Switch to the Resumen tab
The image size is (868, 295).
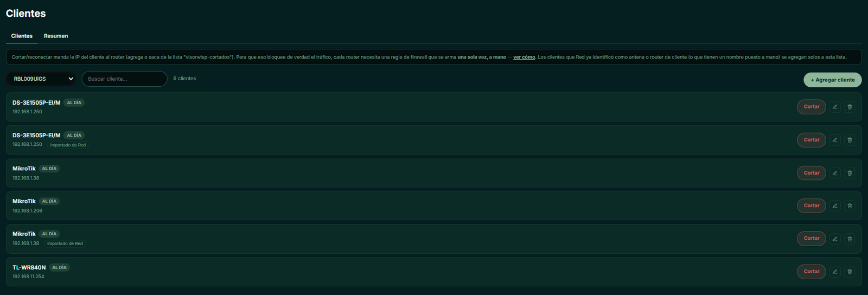pyautogui.click(x=56, y=36)
